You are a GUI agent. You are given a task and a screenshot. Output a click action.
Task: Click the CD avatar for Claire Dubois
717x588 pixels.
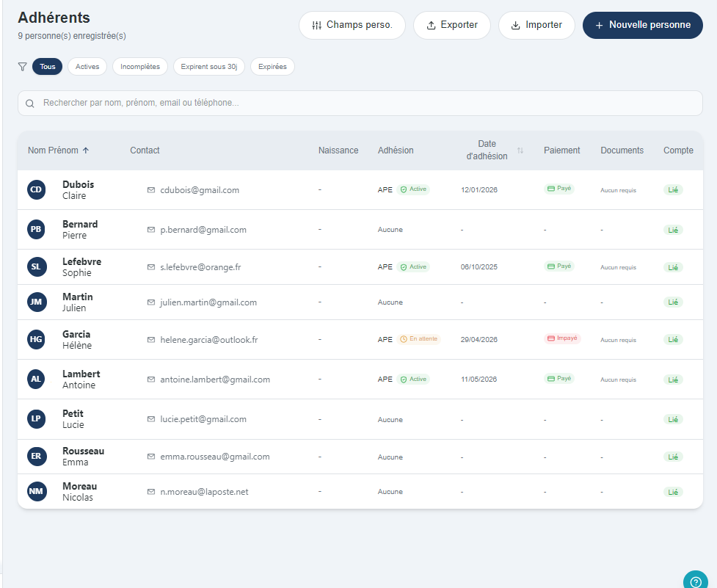click(36, 189)
